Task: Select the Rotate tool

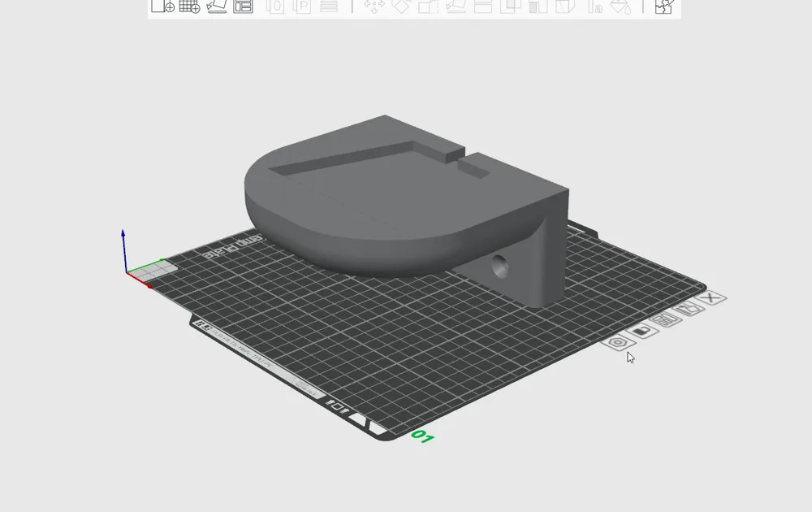Action: [400, 8]
